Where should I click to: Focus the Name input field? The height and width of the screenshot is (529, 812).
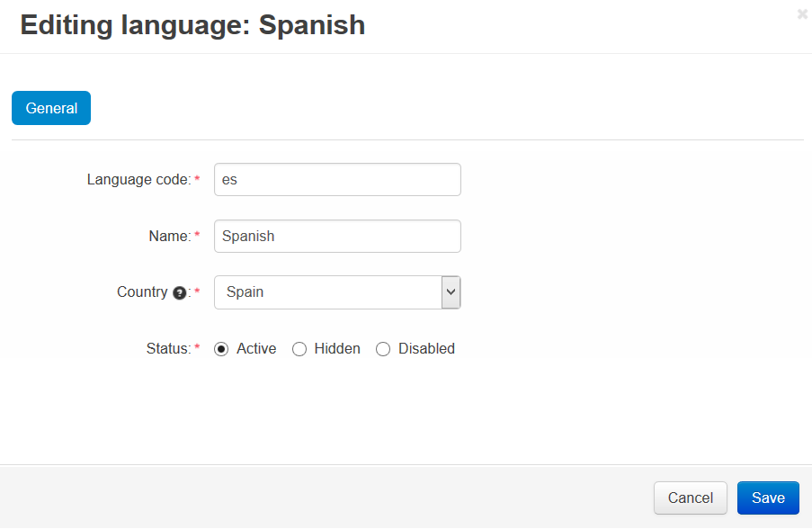[337, 237]
